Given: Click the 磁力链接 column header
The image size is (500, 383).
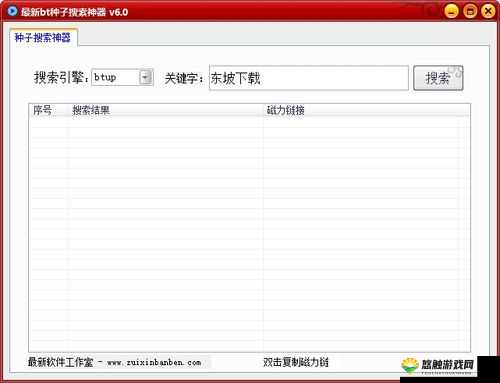Looking at the screenshot, I should pos(285,110).
